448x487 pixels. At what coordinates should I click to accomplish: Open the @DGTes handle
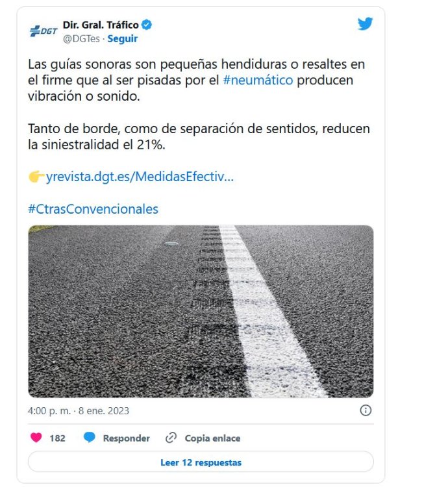(81, 39)
